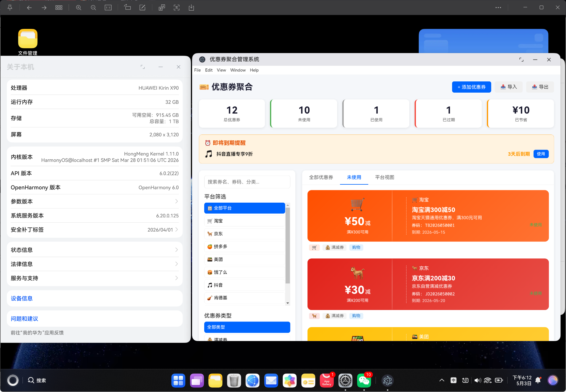Filter by 抖音 platform
The height and width of the screenshot is (392, 566).
(244, 285)
